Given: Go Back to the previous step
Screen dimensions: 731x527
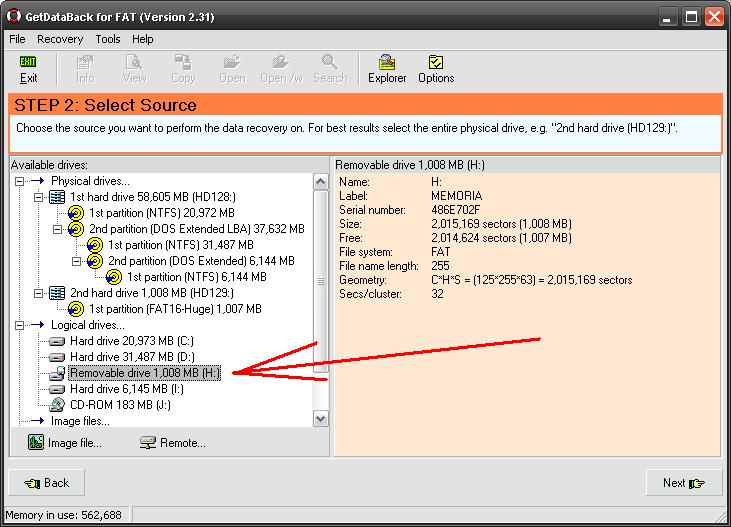Looking at the screenshot, I should click(x=47, y=483).
